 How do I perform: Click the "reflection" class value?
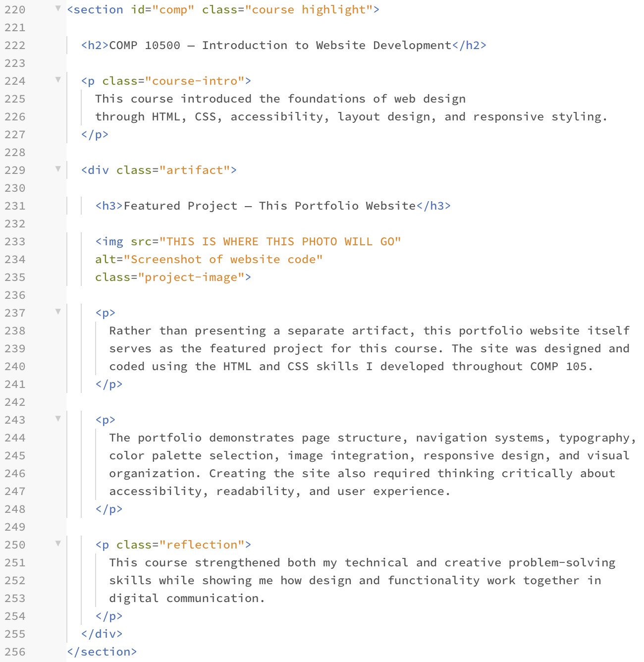click(x=202, y=545)
